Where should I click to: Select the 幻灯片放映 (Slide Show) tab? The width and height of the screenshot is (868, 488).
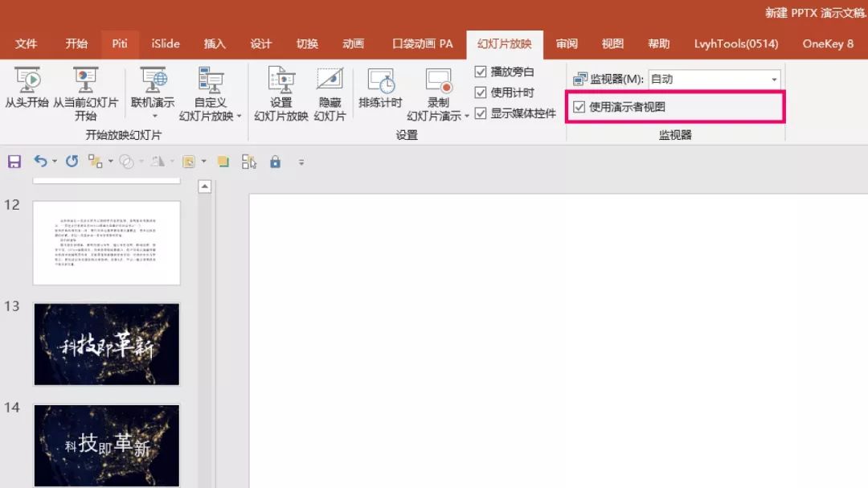[504, 44]
